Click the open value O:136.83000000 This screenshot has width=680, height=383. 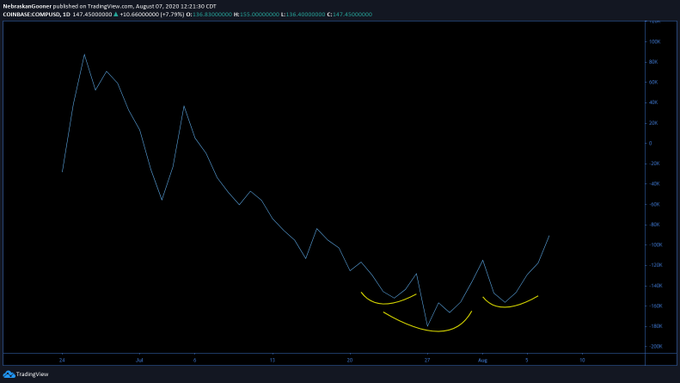209,14
